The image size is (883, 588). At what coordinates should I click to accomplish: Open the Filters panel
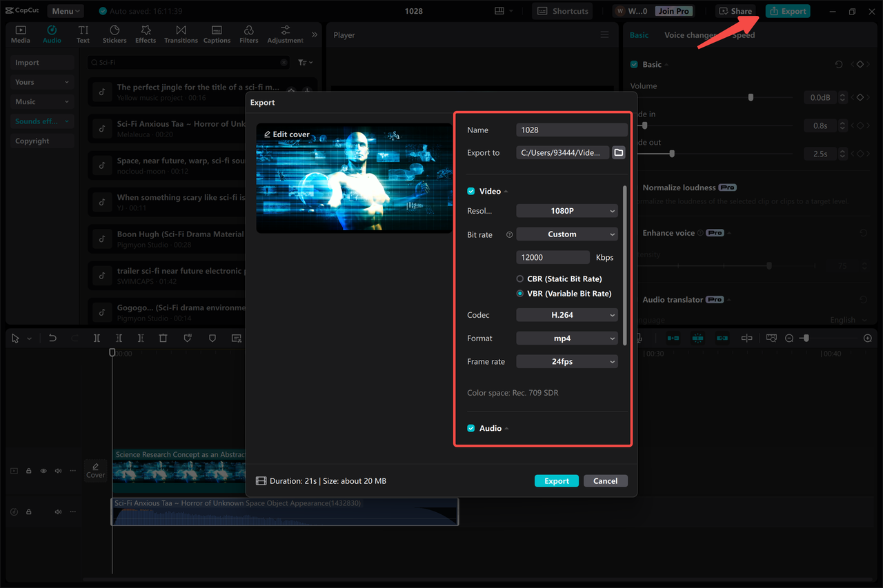tap(248, 34)
